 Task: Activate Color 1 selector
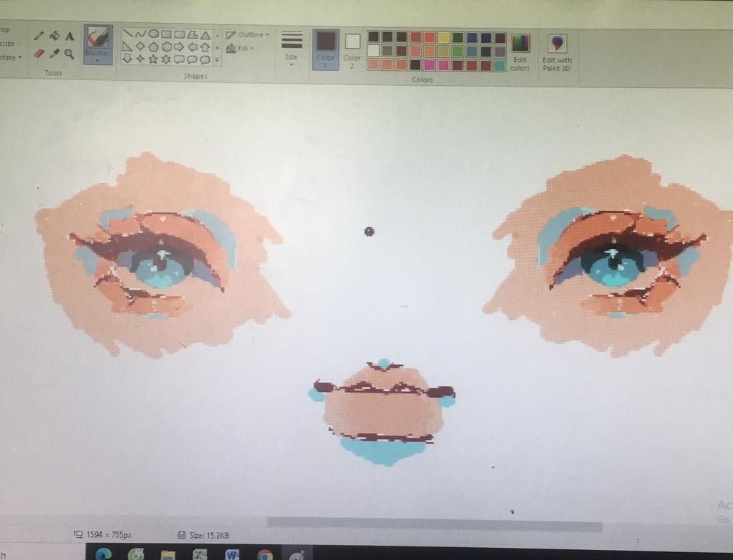click(326, 49)
